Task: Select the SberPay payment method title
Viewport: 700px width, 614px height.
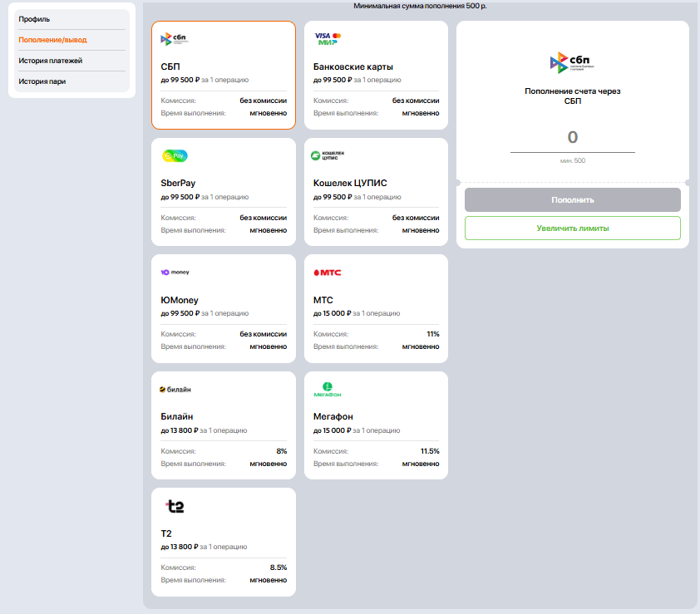Action: [178, 183]
